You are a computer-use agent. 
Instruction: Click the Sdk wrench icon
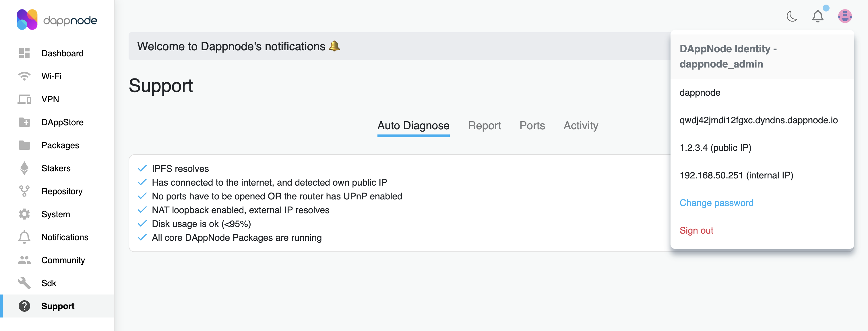(x=24, y=283)
